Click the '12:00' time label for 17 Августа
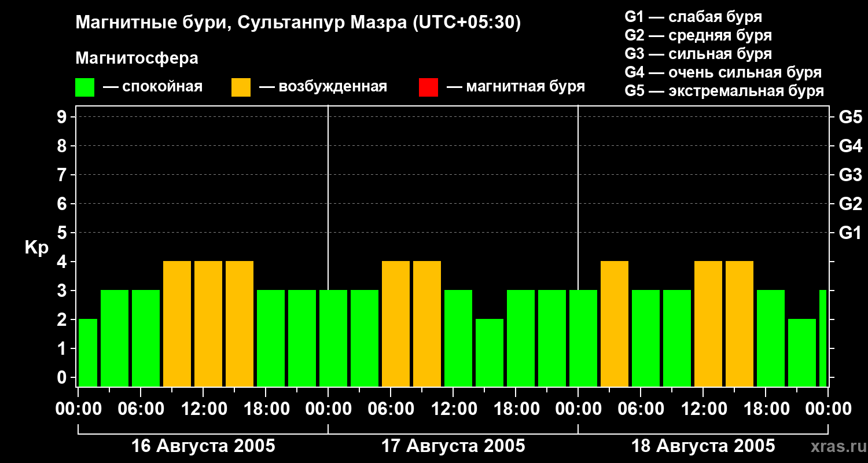868x463 pixels. click(453, 409)
